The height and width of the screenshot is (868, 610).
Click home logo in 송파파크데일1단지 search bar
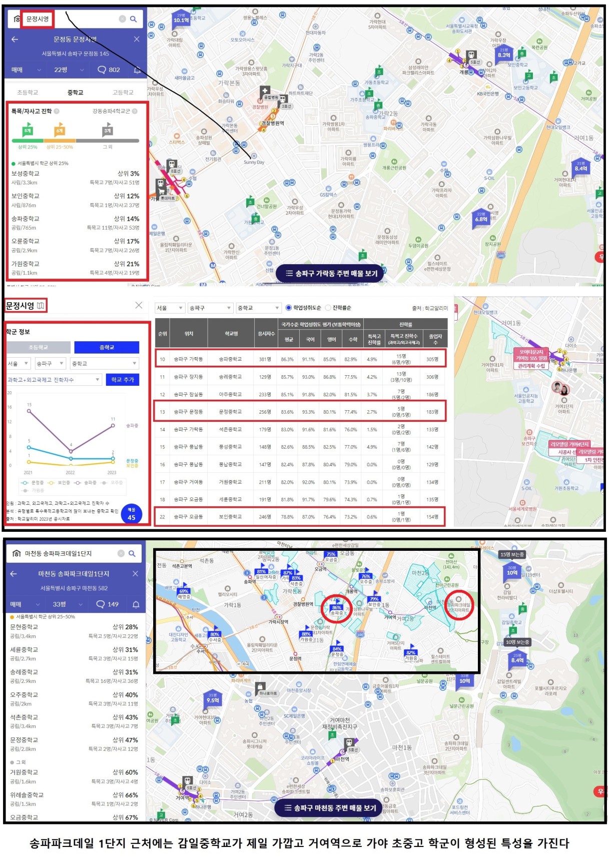[17, 553]
